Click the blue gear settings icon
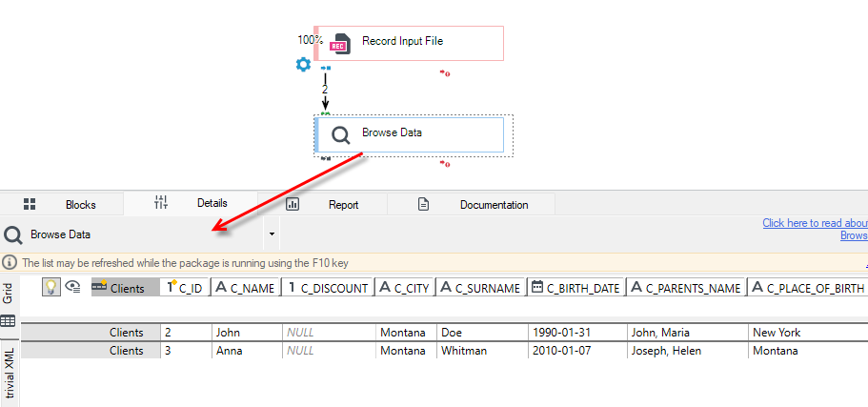This screenshot has width=868, height=407. click(303, 65)
